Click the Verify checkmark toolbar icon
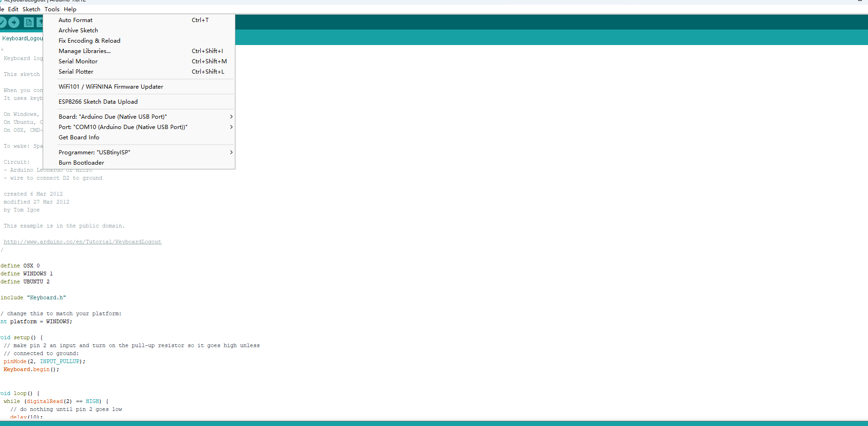Screen dimensions: 868x426 (2, 22)
